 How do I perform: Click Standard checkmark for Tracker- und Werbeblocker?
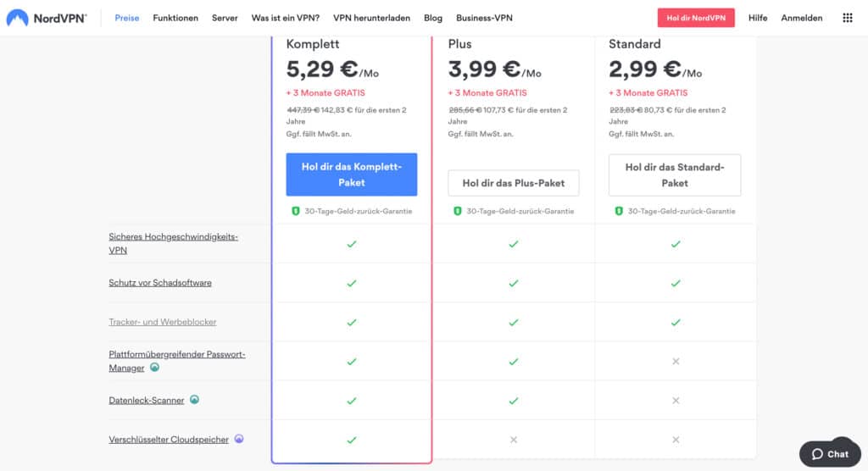pyautogui.click(x=676, y=322)
